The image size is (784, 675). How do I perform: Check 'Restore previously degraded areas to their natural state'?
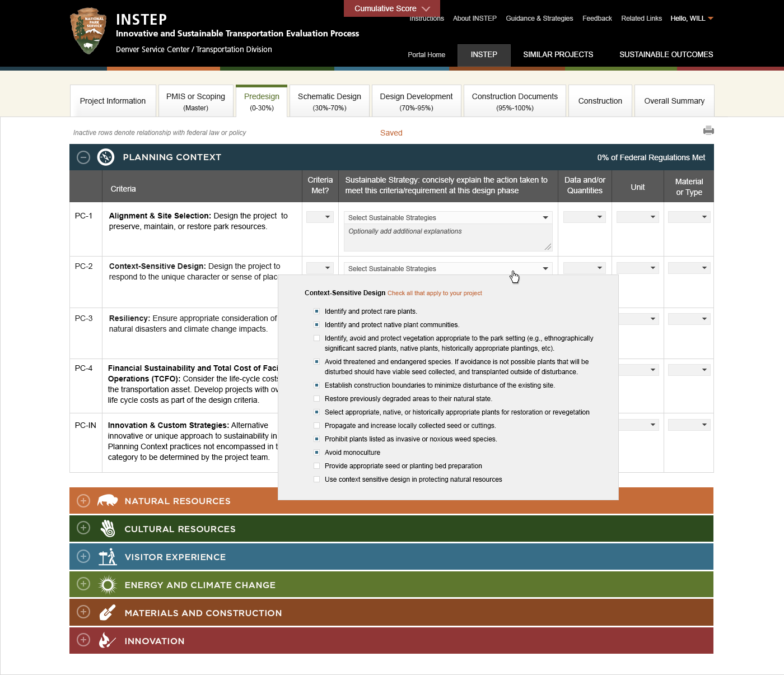click(x=316, y=398)
